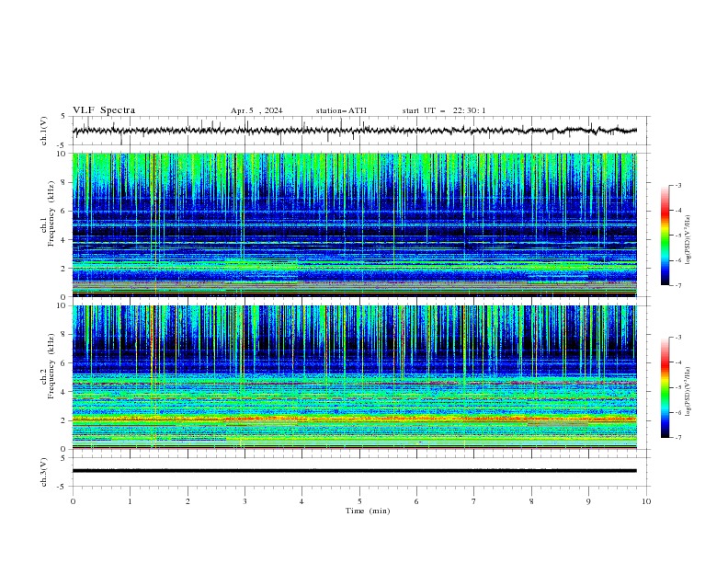Click time axis tick label "9"
Viewport: 728px width, 563px height.
[x=588, y=501]
